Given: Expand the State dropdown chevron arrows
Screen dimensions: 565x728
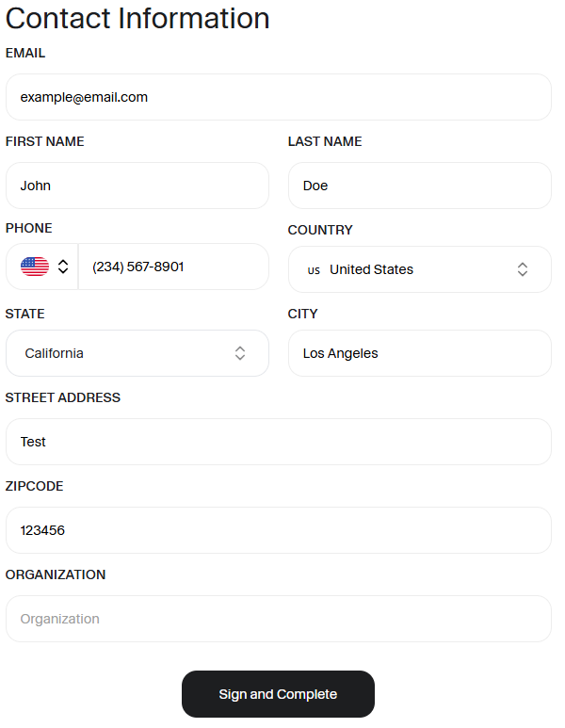Looking at the screenshot, I should 240,353.
